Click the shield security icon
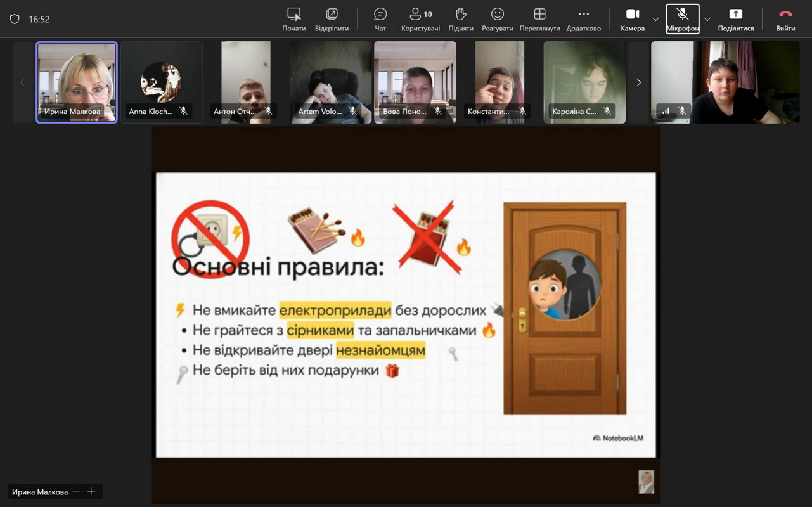Image resolution: width=812 pixels, height=507 pixels. point(15,19)
